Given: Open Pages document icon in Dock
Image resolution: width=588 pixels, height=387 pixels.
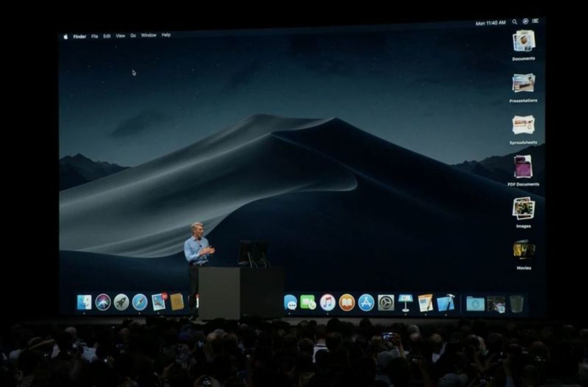Looking at the screenshot, I should [425, 303].
